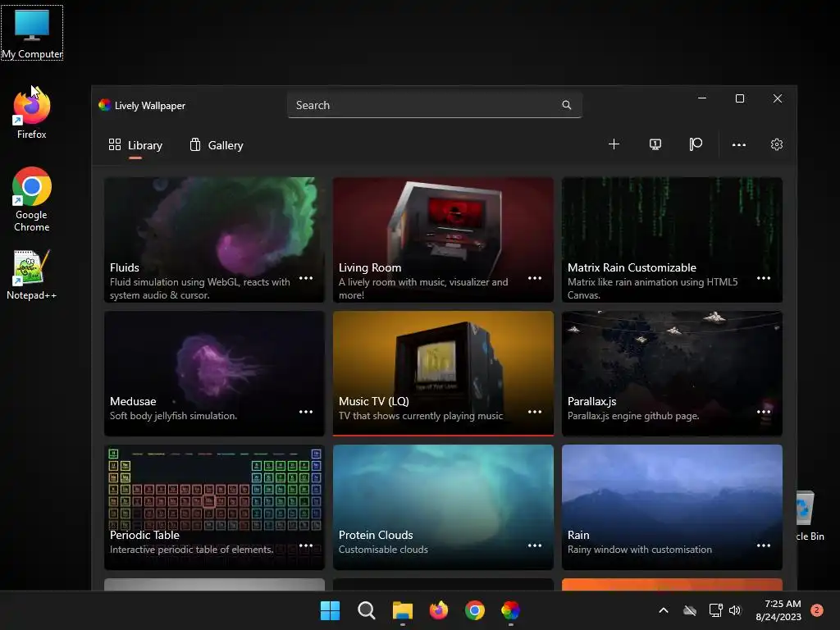Open taskbar Search

click(x=367, y=610)
